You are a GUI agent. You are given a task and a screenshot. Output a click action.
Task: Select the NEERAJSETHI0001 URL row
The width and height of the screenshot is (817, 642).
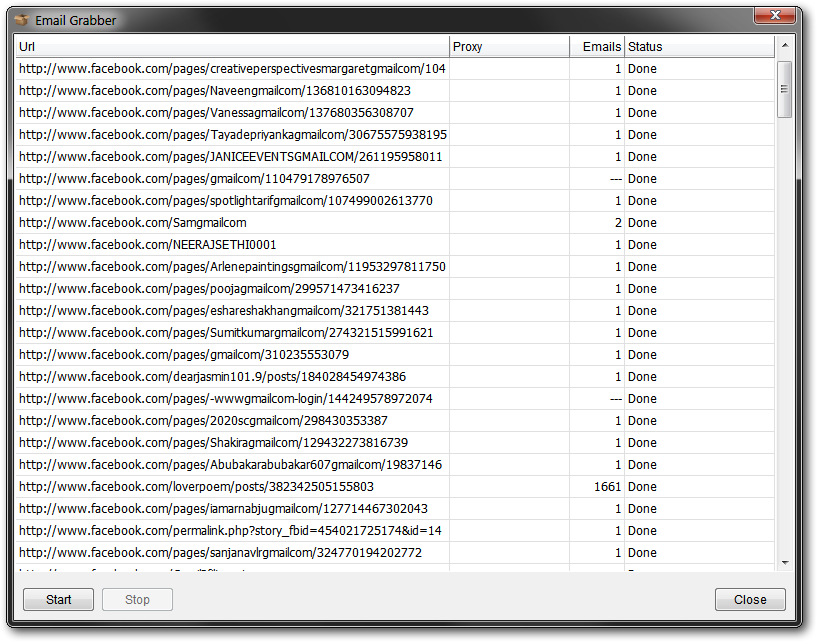[x=395, y=244]
